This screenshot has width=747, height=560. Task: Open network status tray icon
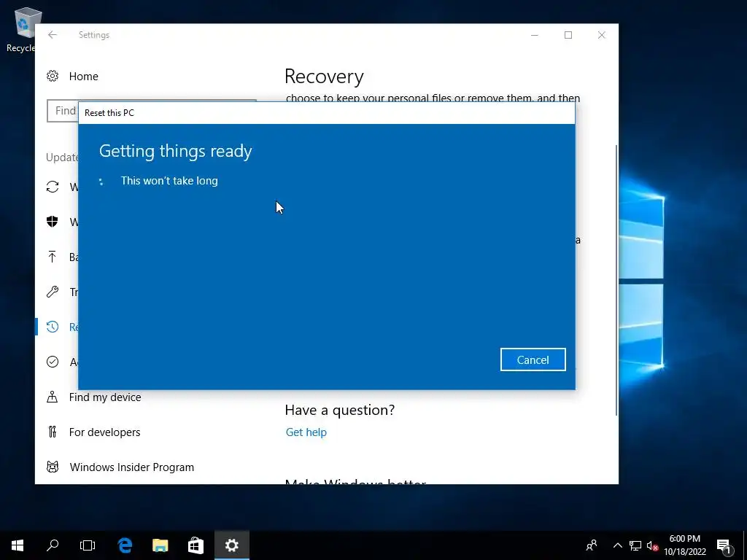[x=635, y=545]
